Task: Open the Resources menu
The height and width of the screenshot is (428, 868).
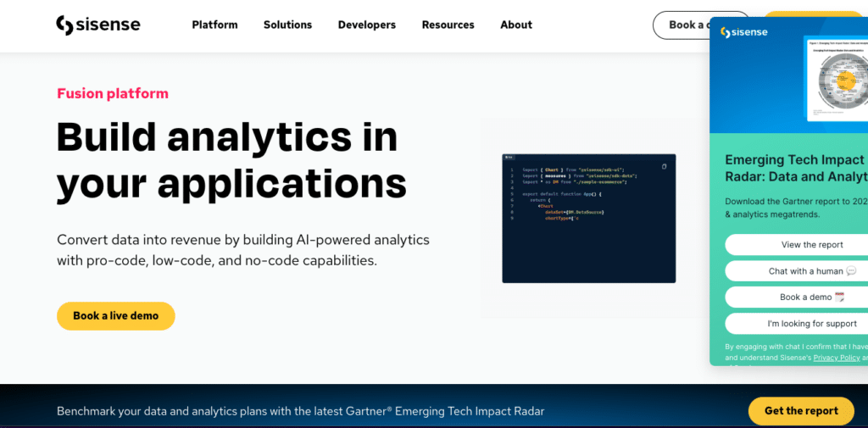Action: point(448,25)
